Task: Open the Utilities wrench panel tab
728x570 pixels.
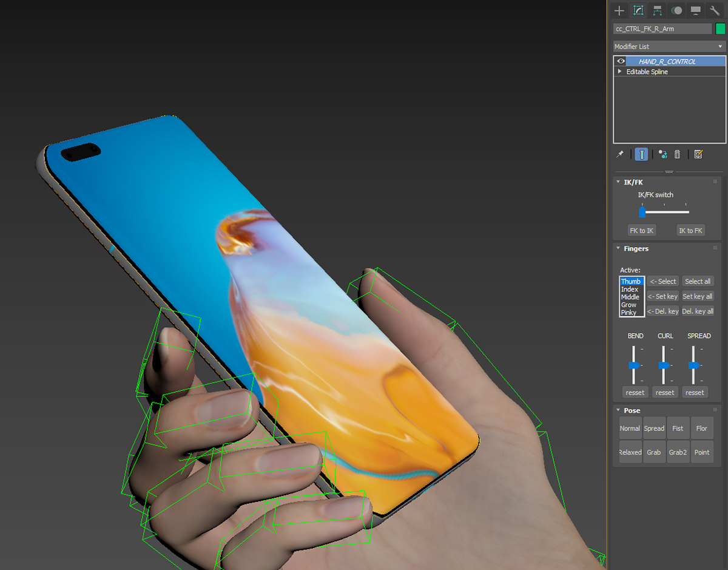Action: point(715,10)
